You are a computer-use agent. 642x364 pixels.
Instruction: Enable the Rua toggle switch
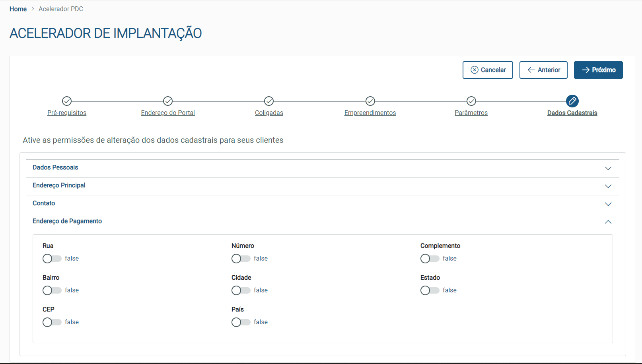point(52,259)
